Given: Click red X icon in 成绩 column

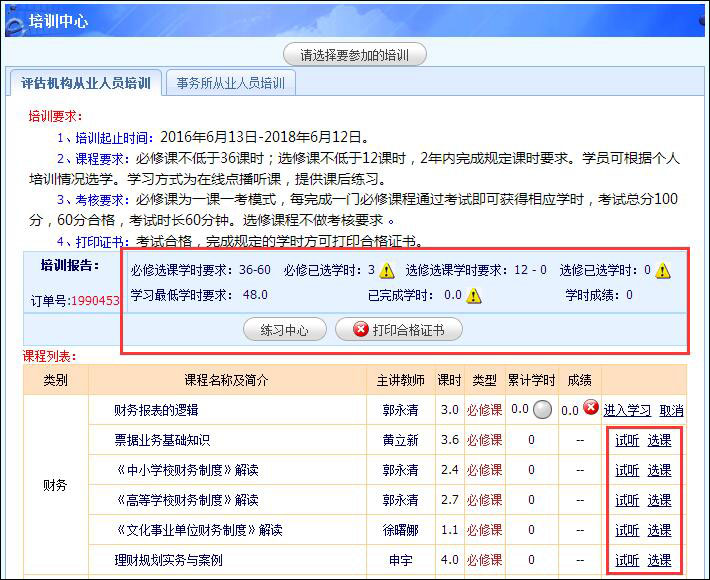Looking at the screenshot, I should click(591, 408).
